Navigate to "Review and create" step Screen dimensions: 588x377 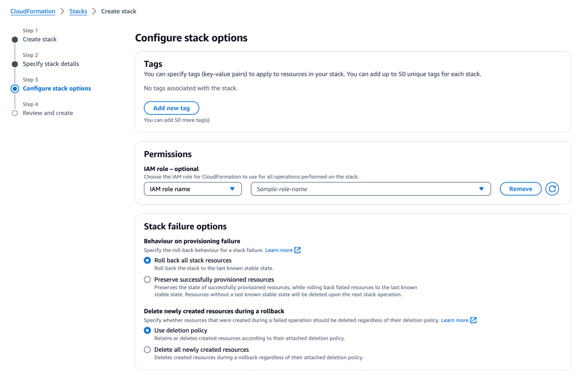[48, 113]
